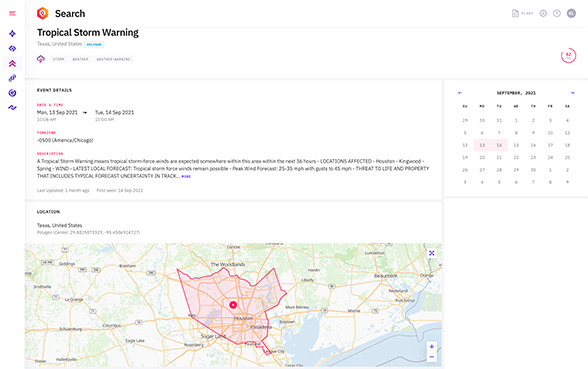Screen dimensions: 588x369
Task: Go to next month in calendar
Action: 572,93
